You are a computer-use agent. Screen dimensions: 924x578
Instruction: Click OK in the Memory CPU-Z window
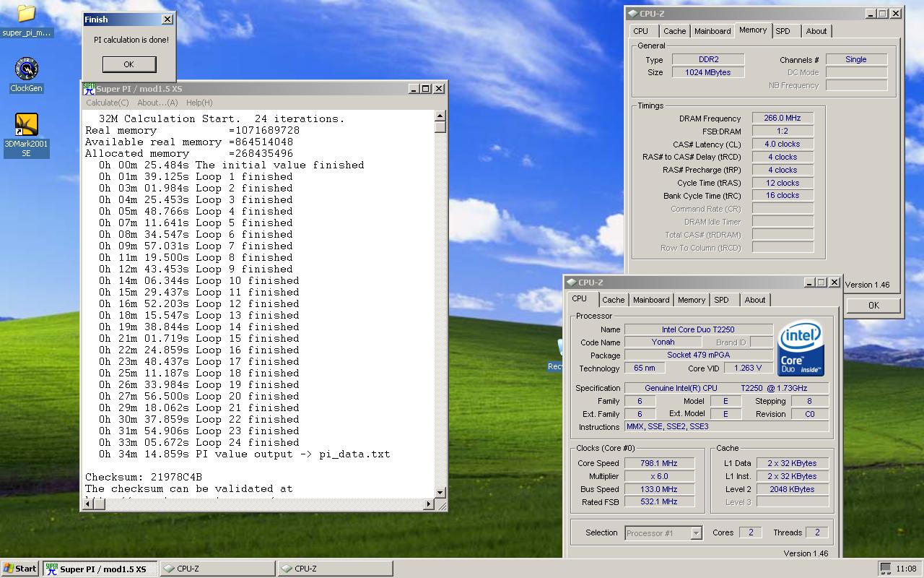(873, 305)
